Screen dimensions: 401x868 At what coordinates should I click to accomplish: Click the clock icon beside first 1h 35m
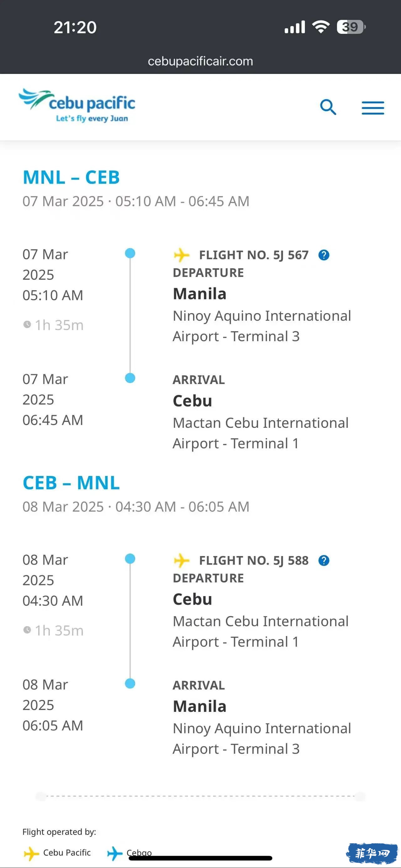point(27,324)
